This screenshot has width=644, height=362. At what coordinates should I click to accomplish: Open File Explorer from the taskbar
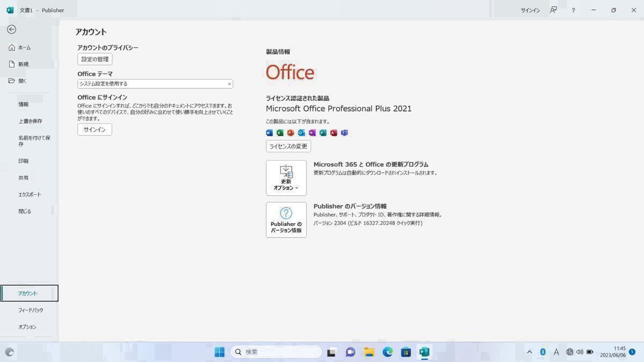tap(369, 352)
